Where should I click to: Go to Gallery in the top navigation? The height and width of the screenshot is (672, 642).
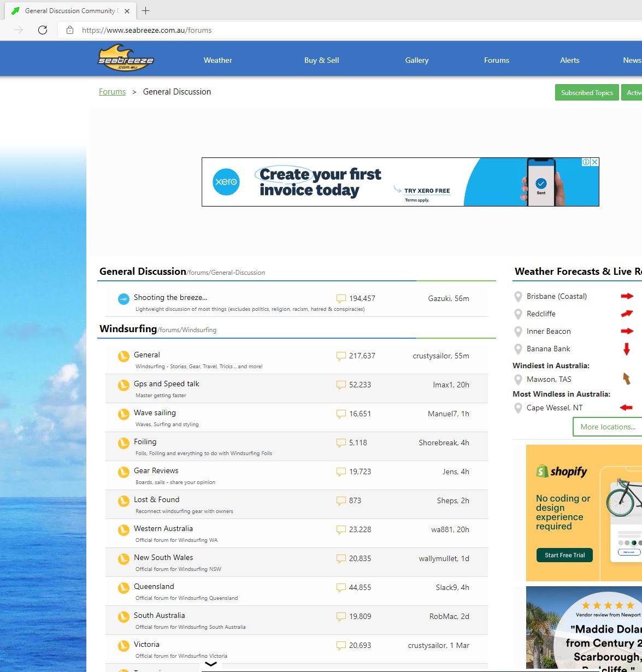(x=416, y=60)
